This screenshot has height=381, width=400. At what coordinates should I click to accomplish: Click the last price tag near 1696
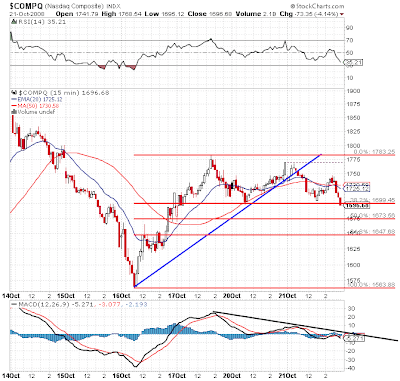(357, 206)
